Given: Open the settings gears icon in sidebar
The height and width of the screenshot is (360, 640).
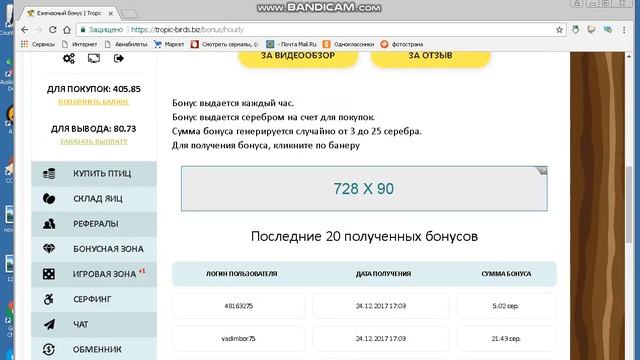Looking at the screenshot, I should pos(69,58).
